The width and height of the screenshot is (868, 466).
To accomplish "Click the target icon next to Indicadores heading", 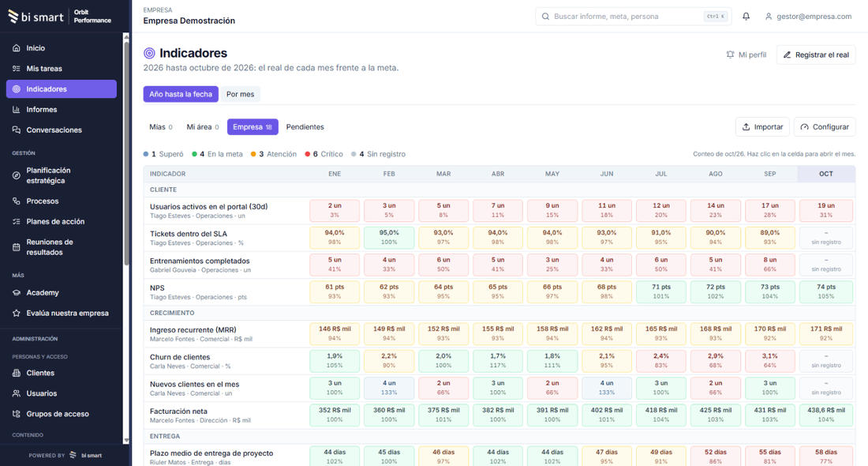I will 149,53.
